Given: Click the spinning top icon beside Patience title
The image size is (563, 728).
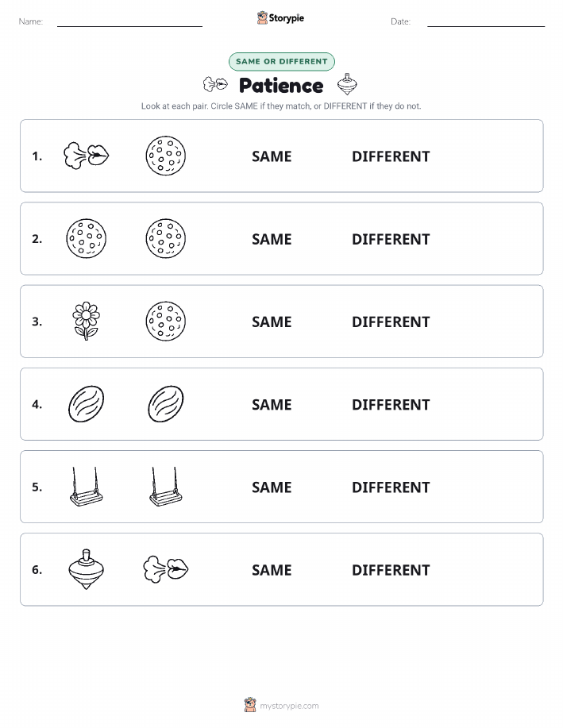Looking at the screenshot, I should [x=347, y=84].
